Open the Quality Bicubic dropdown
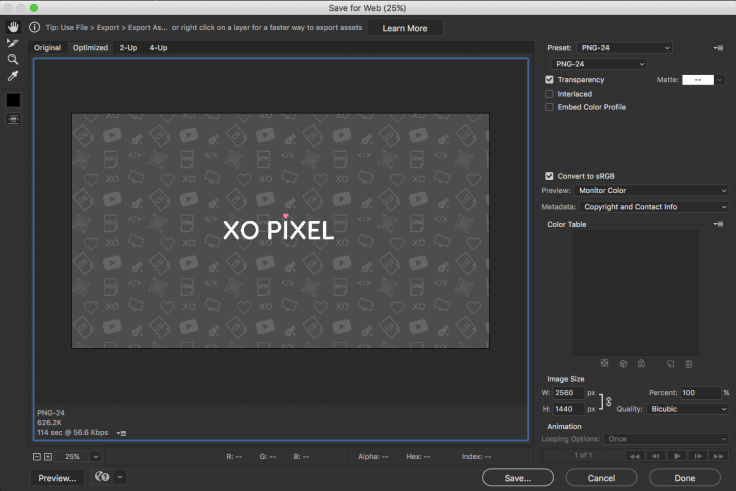This screenshot has width=736, height=491. (688, 409)
